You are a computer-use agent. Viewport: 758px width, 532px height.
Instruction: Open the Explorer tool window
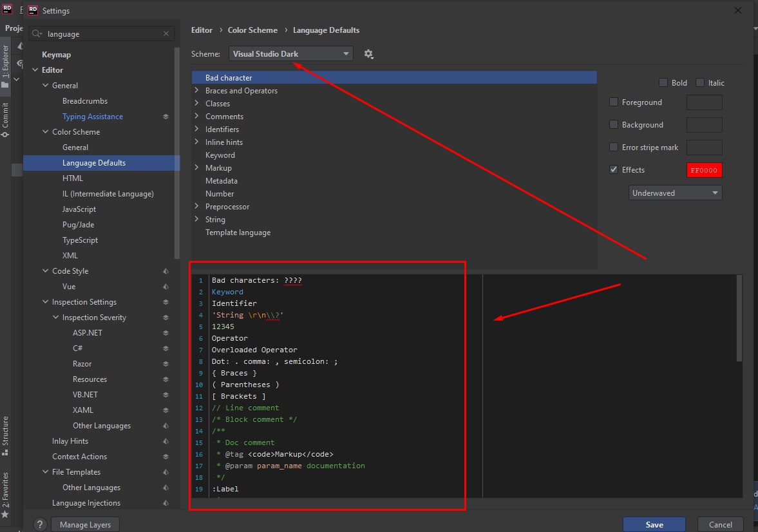(5, 66)
